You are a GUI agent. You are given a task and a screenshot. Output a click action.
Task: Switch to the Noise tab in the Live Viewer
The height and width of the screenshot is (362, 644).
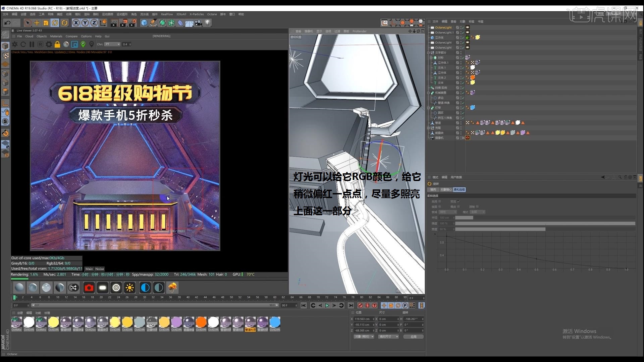pos(100,269)
